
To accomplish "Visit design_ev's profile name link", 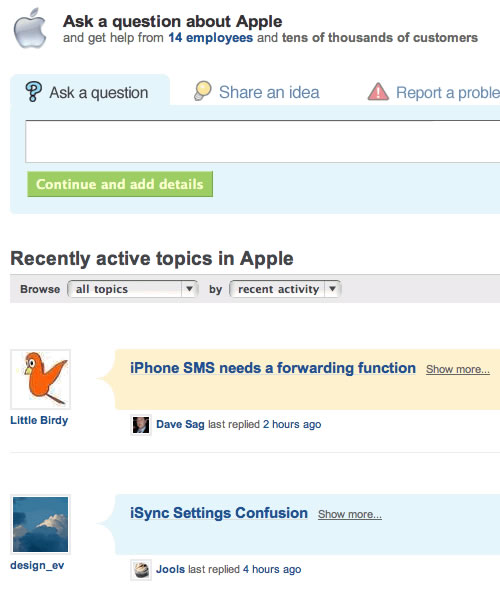I will pos(37,565).
